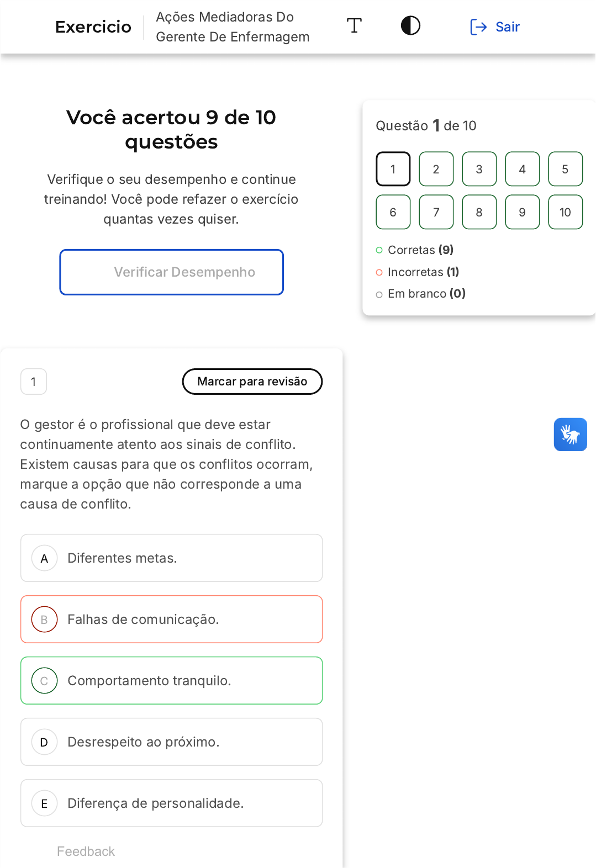Open question 7 from the grid
Viewport: 596px width, 868px height.
[436, 212]
